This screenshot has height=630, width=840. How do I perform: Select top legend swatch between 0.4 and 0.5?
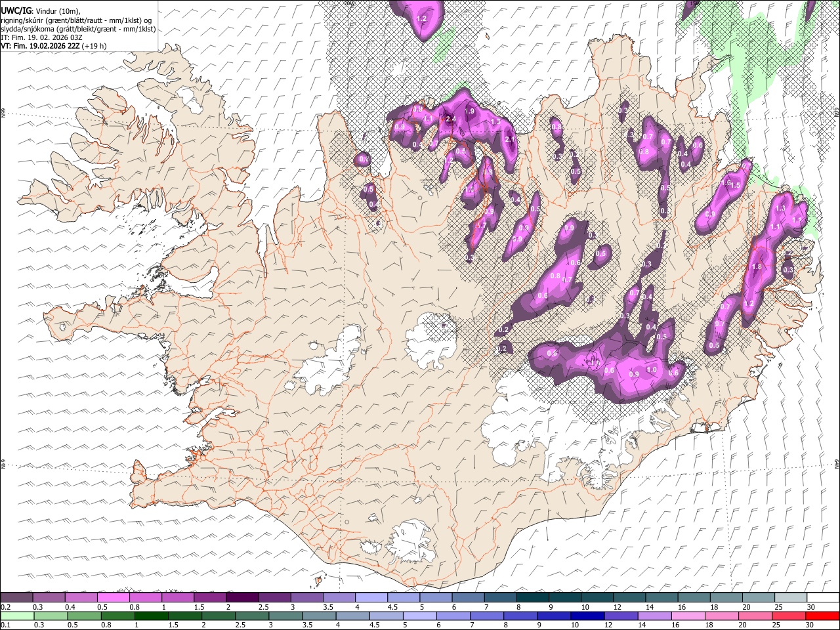[x=81, y=597]
